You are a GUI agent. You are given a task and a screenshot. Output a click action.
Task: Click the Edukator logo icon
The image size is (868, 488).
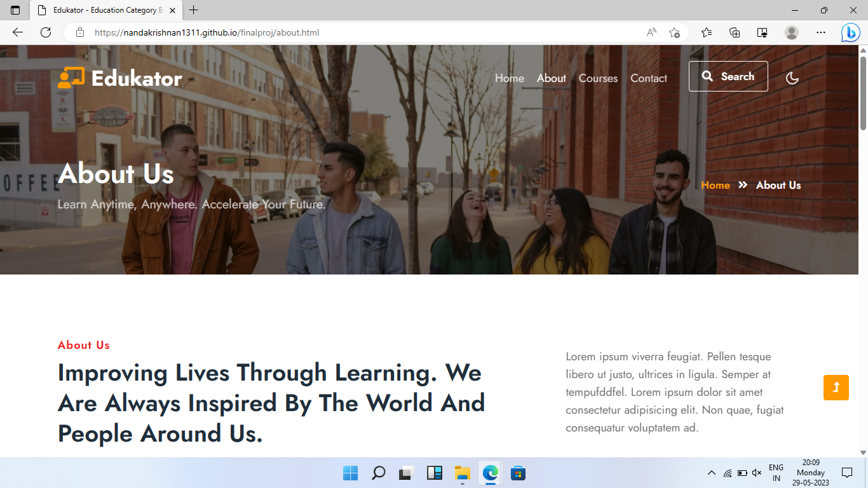72,77
